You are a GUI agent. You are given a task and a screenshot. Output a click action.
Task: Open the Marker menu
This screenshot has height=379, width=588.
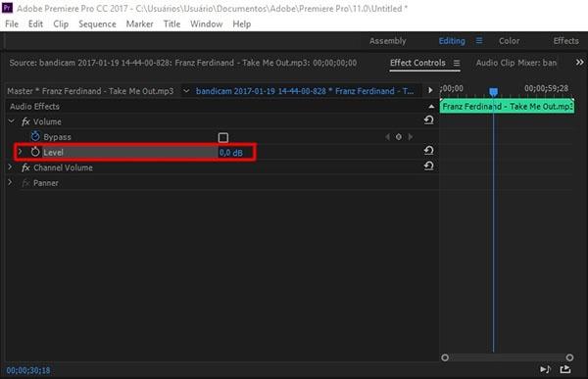pos(139,24)
